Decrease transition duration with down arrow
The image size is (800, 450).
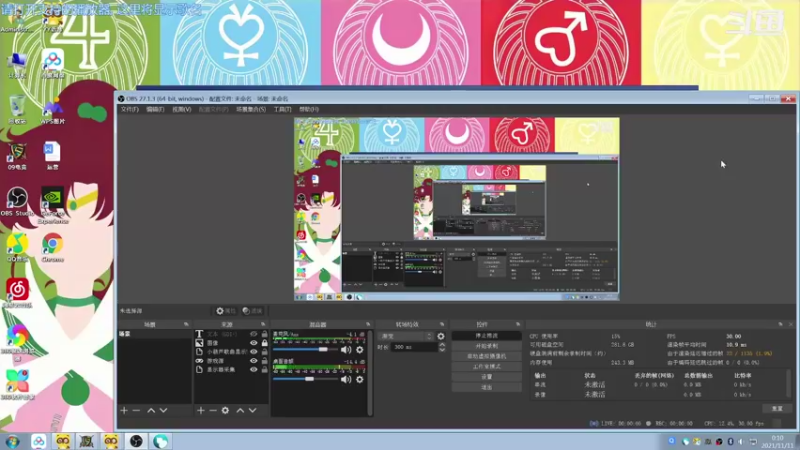click(x=442, y=350)
